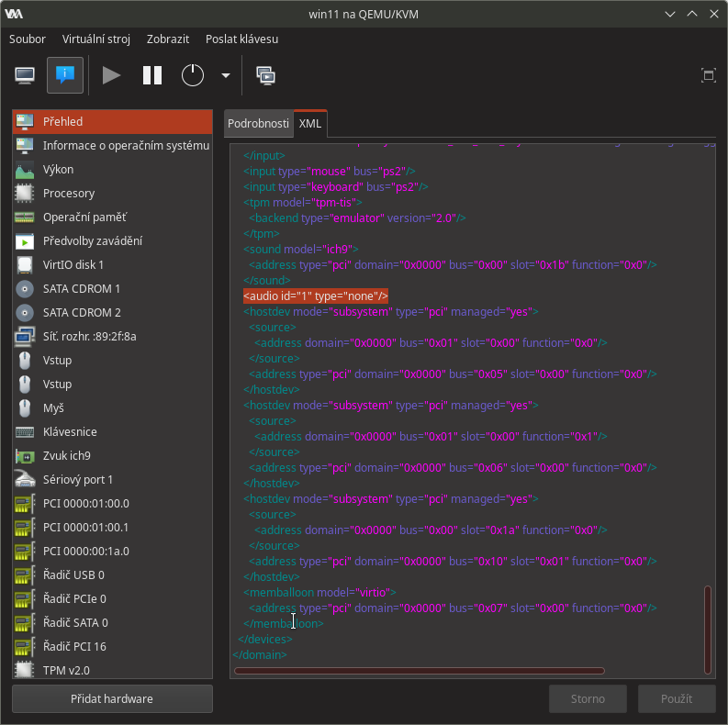Select Řadič PCI 16 controller icon
Screen dimensions: 728x725
click(25, 647)
